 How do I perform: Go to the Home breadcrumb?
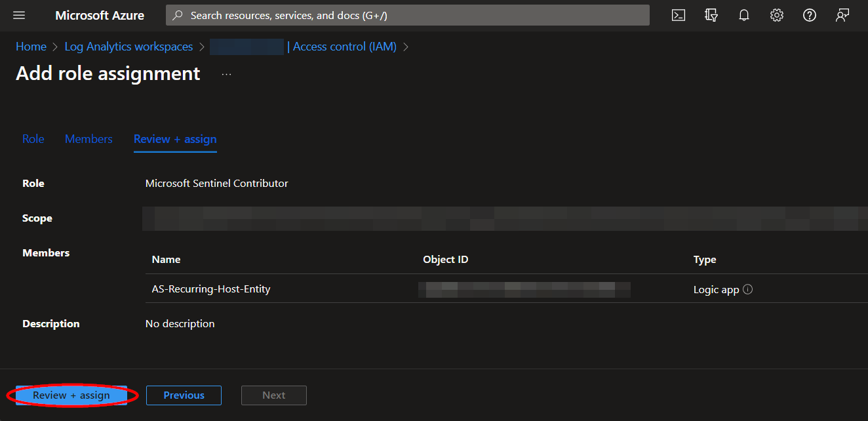tap(31, 47)
